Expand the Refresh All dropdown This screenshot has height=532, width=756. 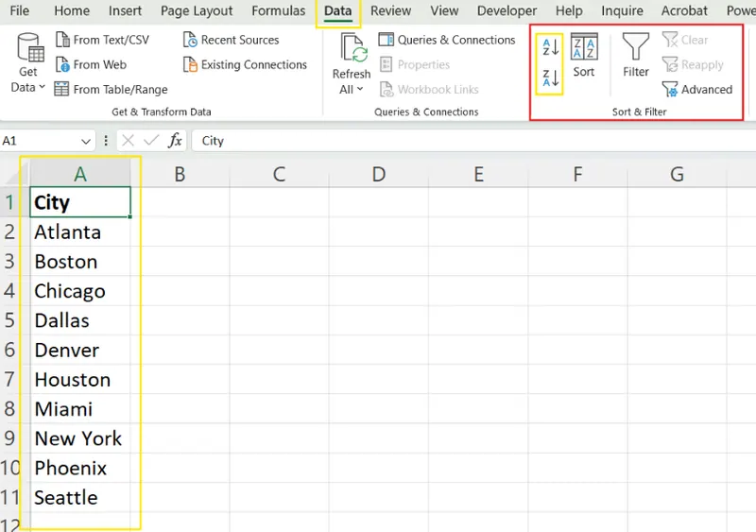coord(352,89)
